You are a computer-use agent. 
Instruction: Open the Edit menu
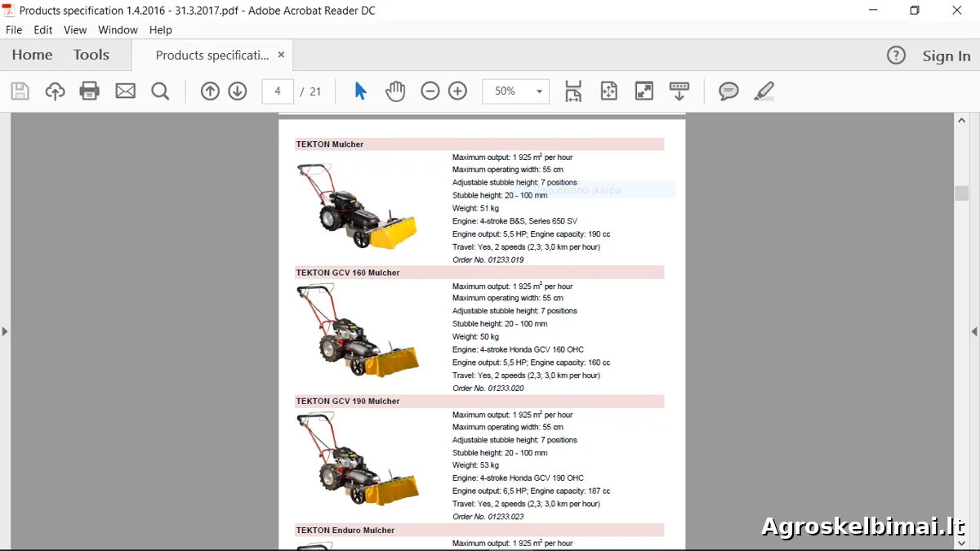pos(43,29)
